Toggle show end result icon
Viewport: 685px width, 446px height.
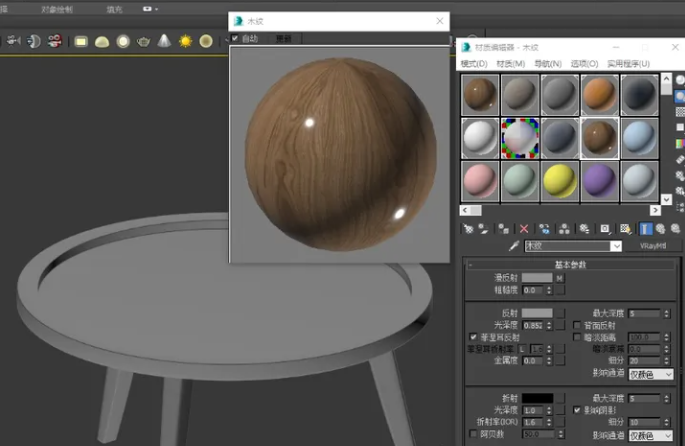coord(645,229)
